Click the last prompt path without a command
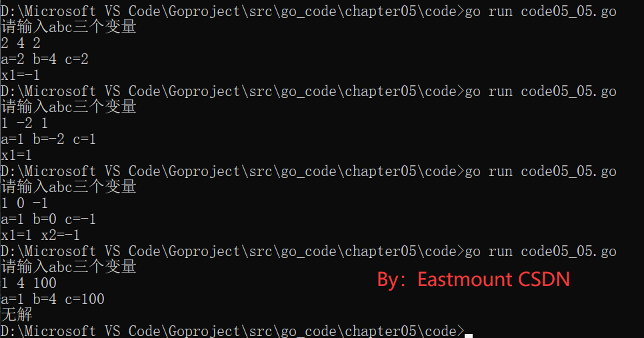644x338 pixels. (x=233, y=331)
